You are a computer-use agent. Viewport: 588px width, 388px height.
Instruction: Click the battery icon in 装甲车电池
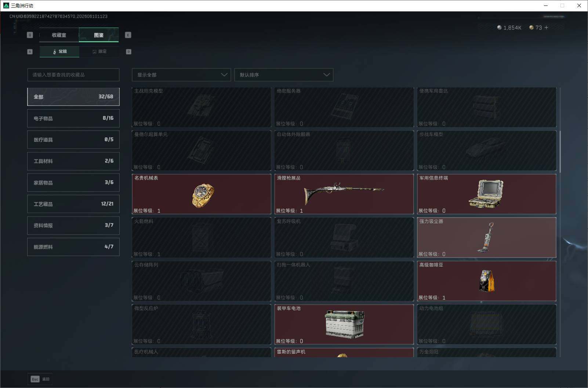[x=345, y=324]
